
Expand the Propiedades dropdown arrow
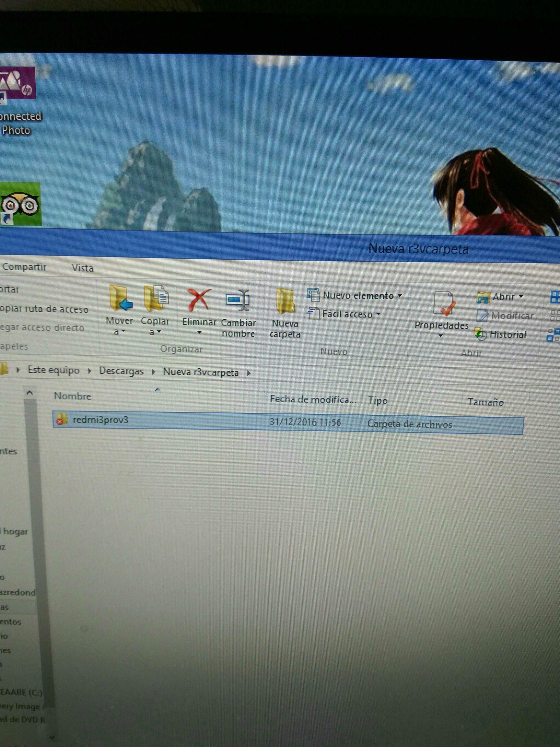point(440,336)
